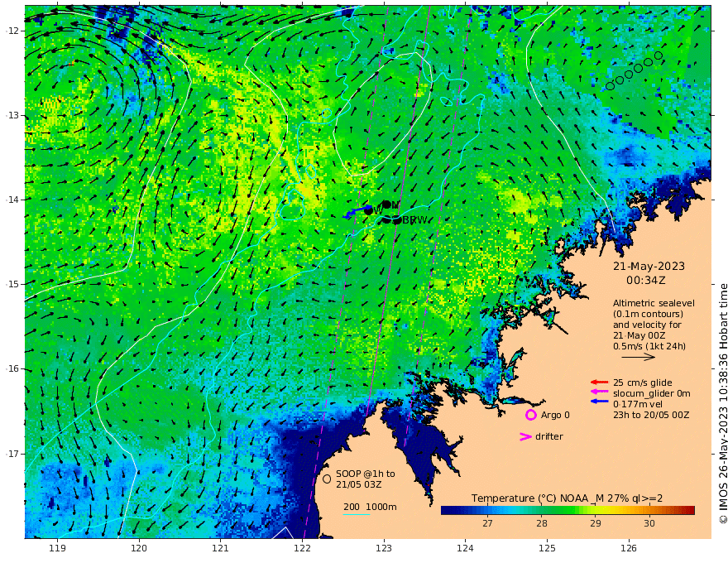Click the longitude 121 axis label
The height and width of the screenshot is (563, 728).
coord(221,548)
